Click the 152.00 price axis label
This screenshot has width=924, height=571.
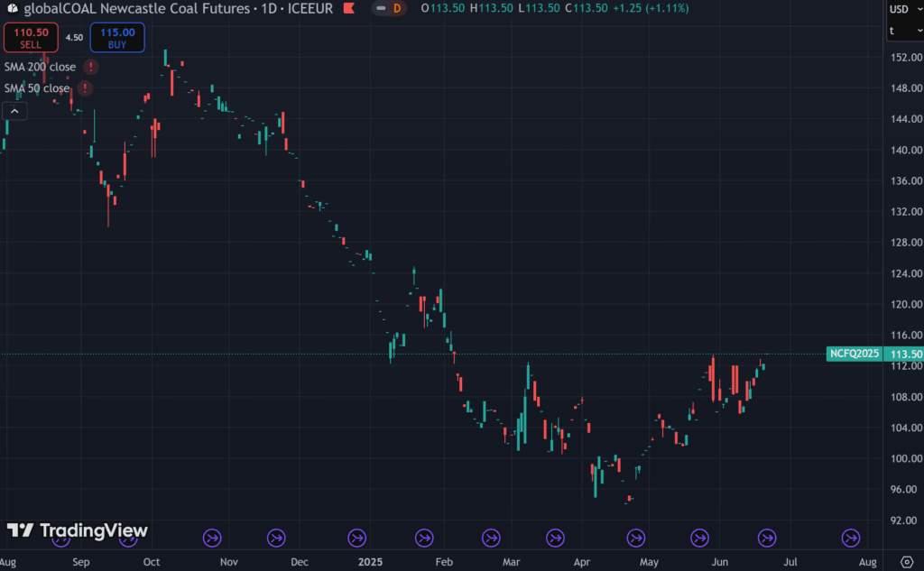tap(906, 57)
